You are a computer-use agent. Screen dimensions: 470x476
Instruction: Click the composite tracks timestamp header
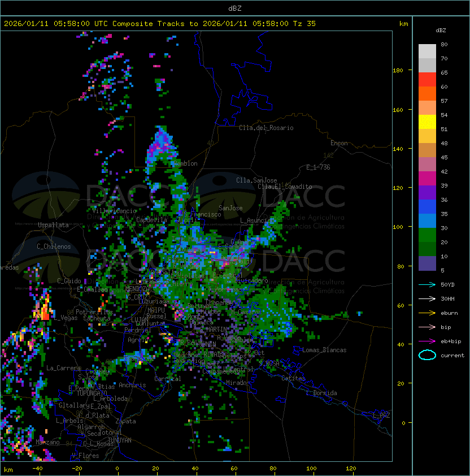(x=160, y=24)
